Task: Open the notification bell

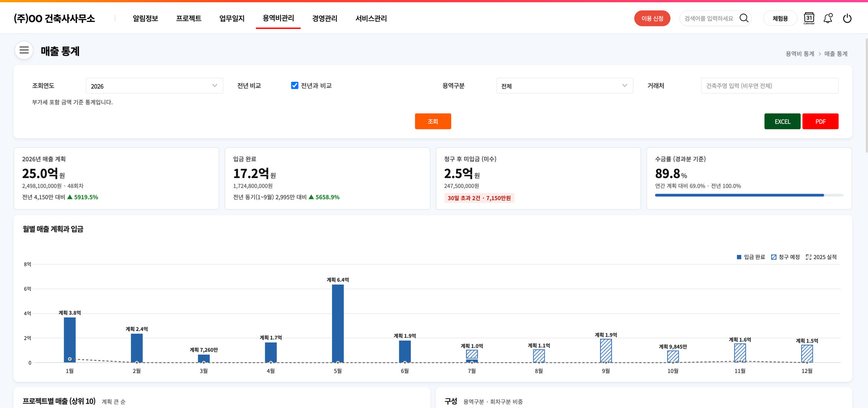Action: tap(828, 18)
